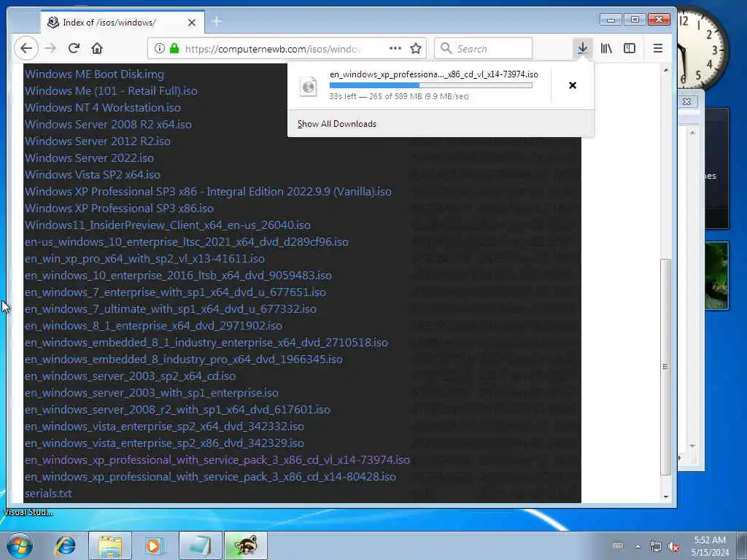Image resolution: width=747 pixels, height=560 pixels.
Task: Open the Windows Start menu
Action: 20,545
